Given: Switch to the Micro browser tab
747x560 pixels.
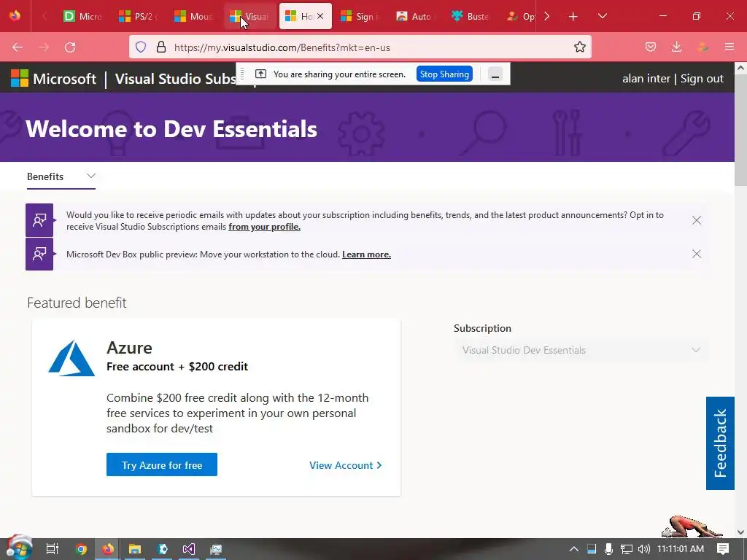Looking at the screenshot, I should point(83,16).
